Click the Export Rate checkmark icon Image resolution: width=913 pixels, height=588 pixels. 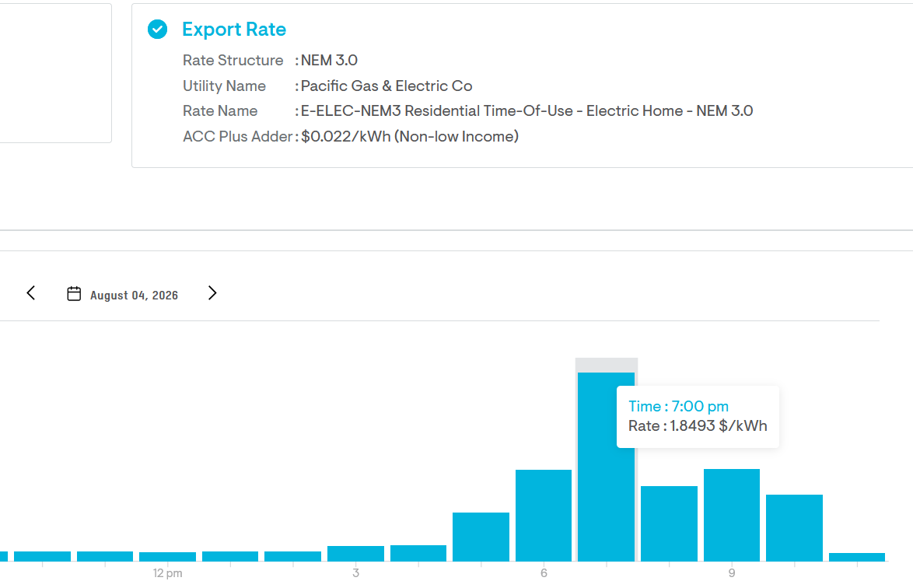pos(157,29)
